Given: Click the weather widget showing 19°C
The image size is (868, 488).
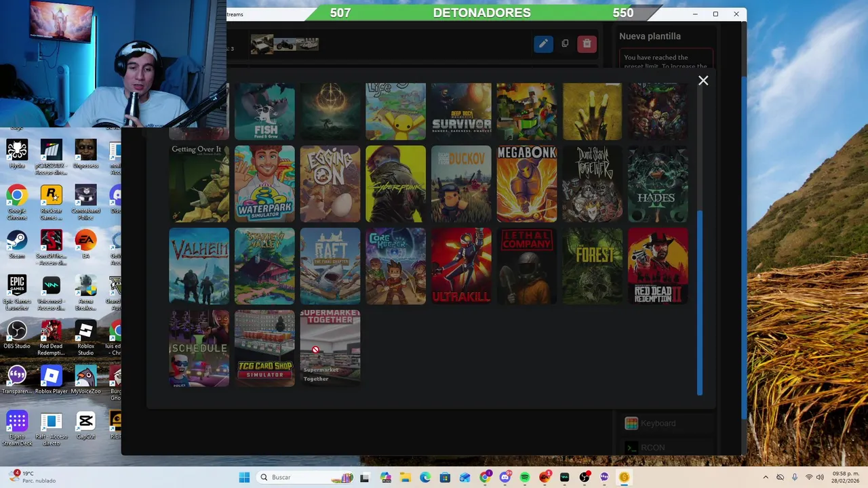Looking at the screenshot, I should [33, 477].
